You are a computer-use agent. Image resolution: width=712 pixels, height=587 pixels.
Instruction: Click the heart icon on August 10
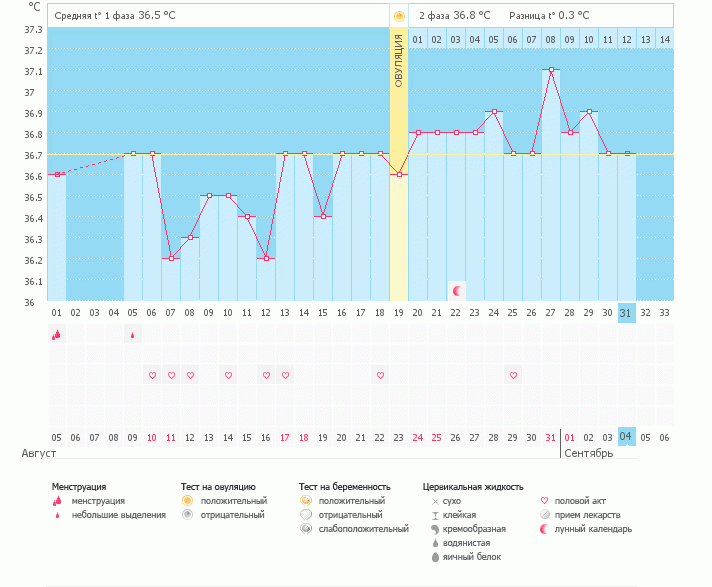[x=152, y=375]
